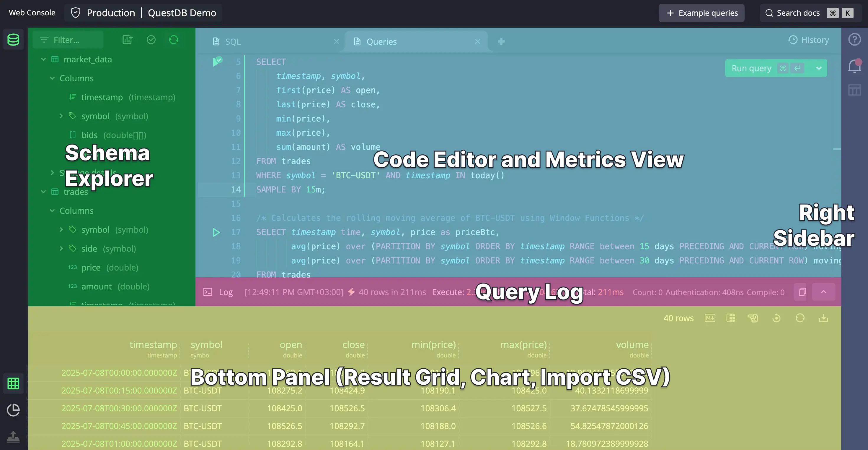Image resolution: width=868 pixels, height=450 pixels.
Task: Click the Import CSV icon in left sidebar
Action: point(13,437)
